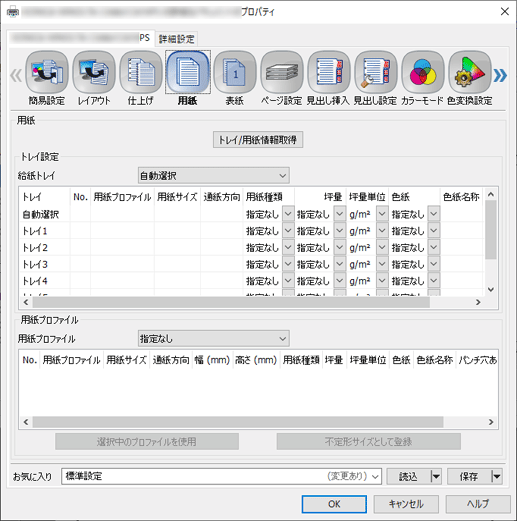This screenshot has width=517, height=521.
Task: Click profile table horizontal scrollbar left arrow
Action: [26, 422]
